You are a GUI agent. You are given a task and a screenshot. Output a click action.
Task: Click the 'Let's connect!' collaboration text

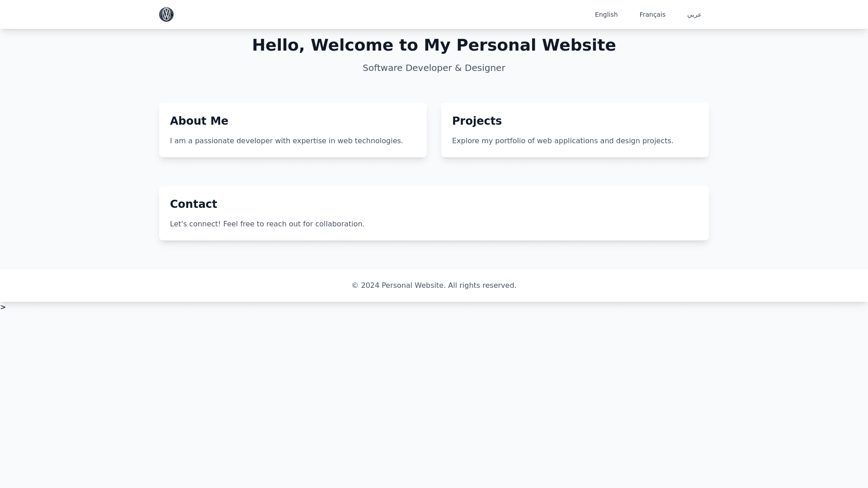coord(267,224)
